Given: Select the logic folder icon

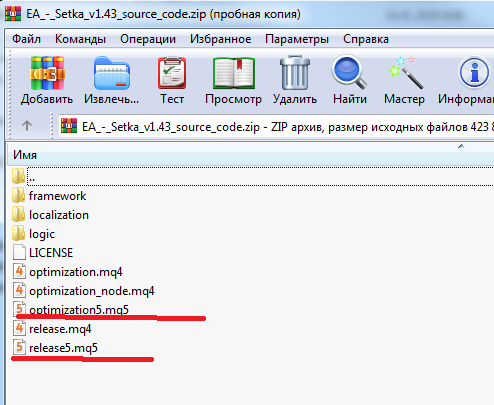Looking at the screenshot, I should [x=19, y=233].
